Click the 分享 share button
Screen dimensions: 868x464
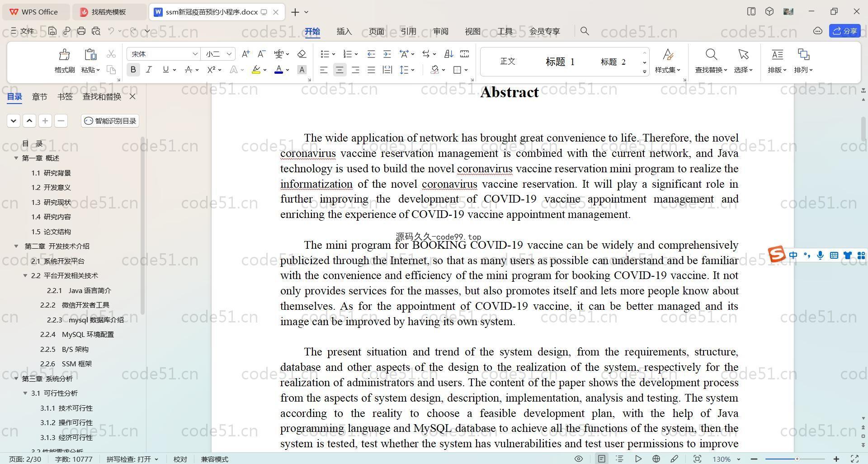click(845, 31)
